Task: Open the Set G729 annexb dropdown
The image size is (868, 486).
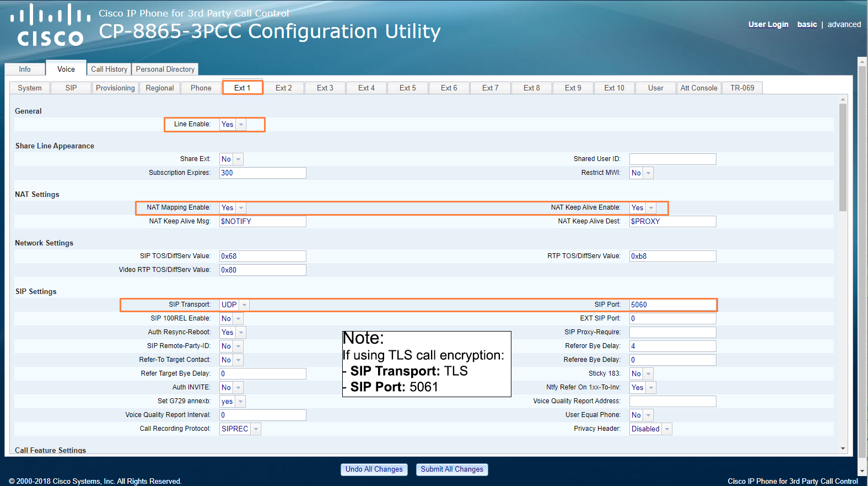Action: click(233, 402)
